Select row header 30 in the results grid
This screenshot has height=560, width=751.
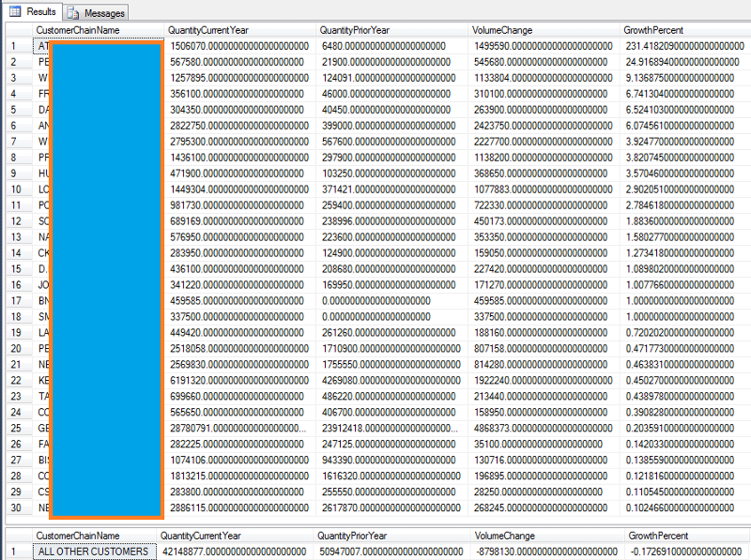tap(19, 507)
